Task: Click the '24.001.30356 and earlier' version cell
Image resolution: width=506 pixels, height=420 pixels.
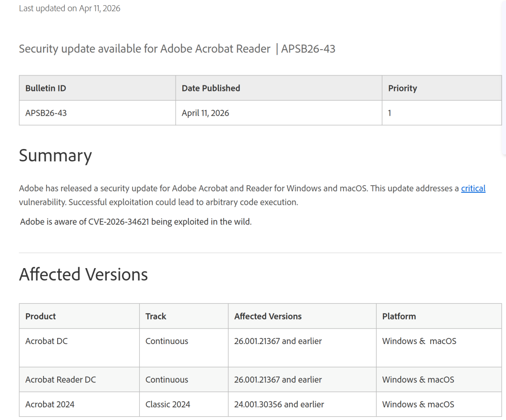Action: (x=279, y=405)
